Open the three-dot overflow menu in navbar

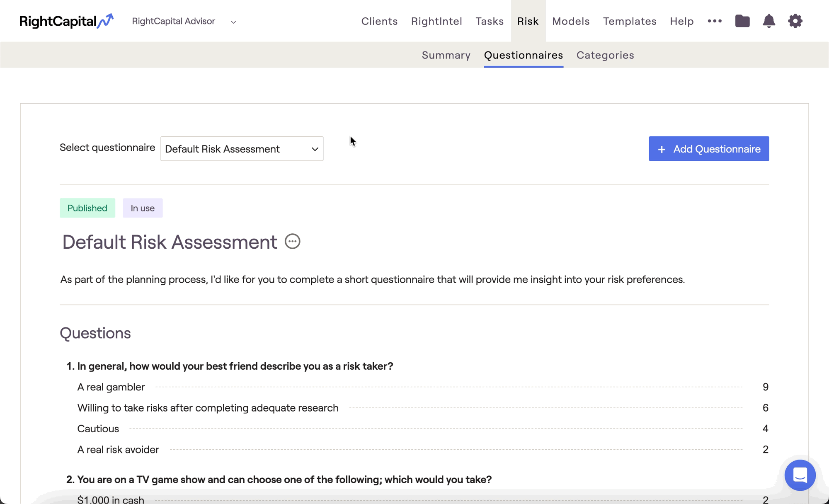pyautogui.click(x=715, y=21)
